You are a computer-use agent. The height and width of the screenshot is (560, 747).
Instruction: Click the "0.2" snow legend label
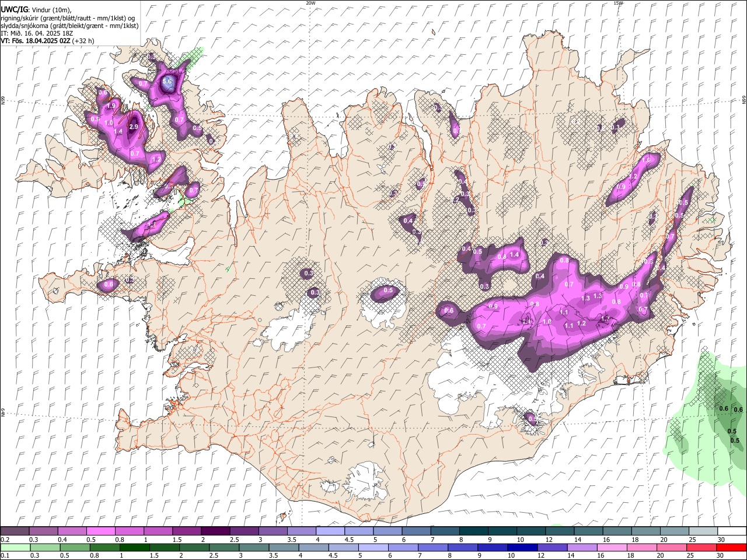point(4,540)
